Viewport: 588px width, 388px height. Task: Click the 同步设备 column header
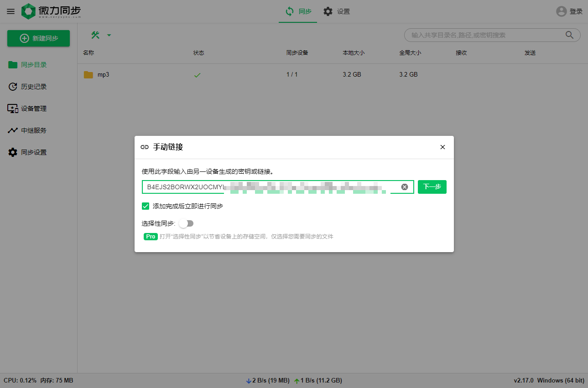(x=297, y=53)
